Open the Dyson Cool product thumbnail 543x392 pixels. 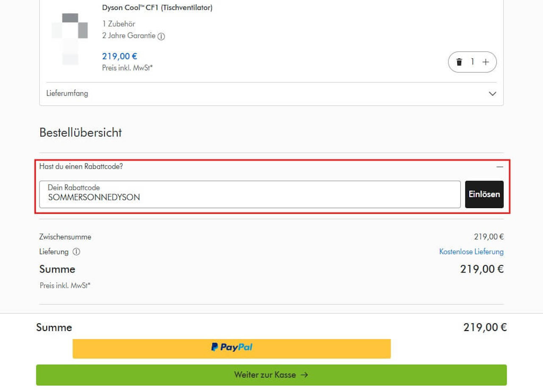click(x=70, y=39)
